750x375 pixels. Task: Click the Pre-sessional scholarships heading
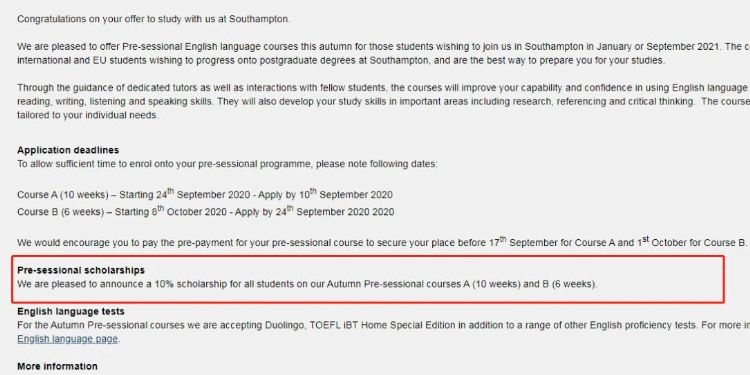[81, 270]
